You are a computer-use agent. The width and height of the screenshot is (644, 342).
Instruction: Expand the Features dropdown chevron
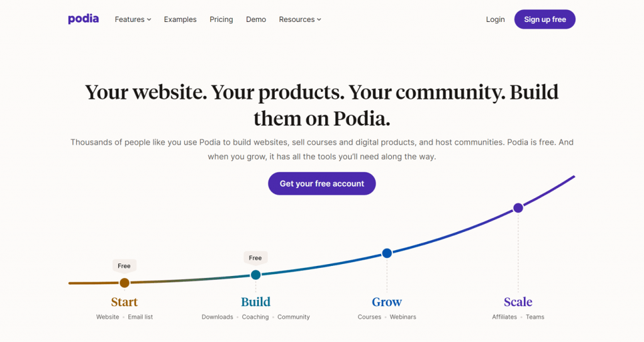pyautogui.click(x=149, y=19)
